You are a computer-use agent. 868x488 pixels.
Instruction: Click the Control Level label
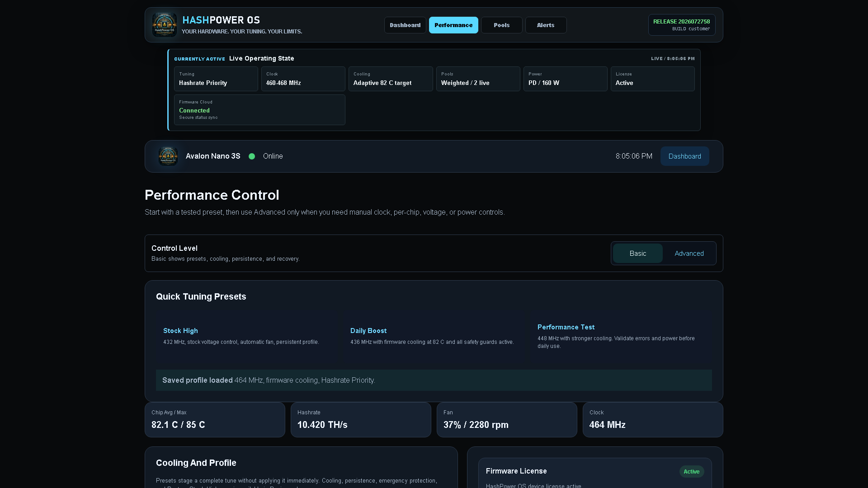click(175, 249)
